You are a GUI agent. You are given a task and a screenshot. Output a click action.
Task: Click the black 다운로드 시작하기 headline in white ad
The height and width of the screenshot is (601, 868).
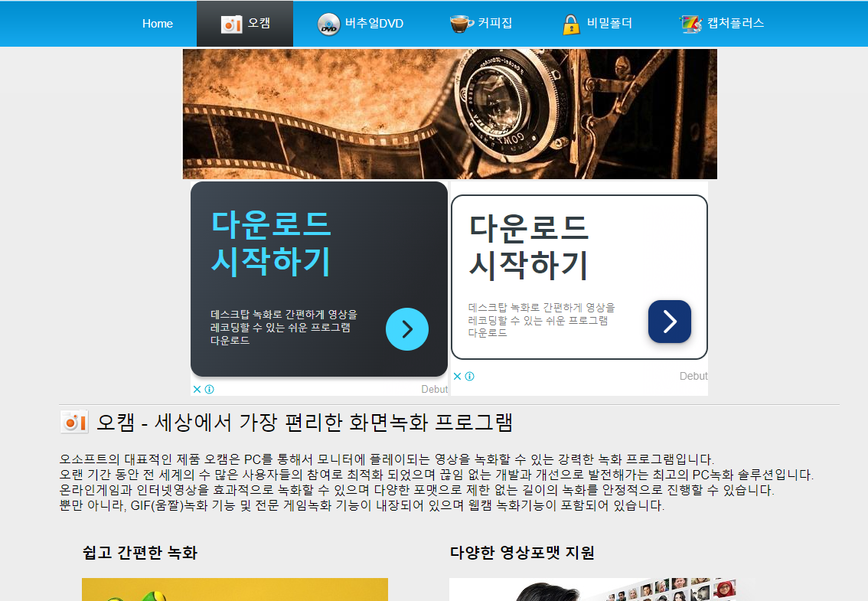tap(529, 247)
